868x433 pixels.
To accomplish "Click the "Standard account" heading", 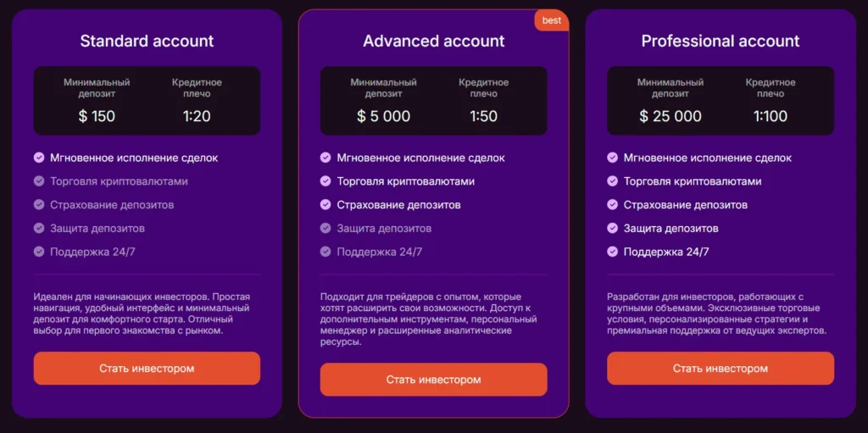I will pyautogui.click(x=147, y=41).
